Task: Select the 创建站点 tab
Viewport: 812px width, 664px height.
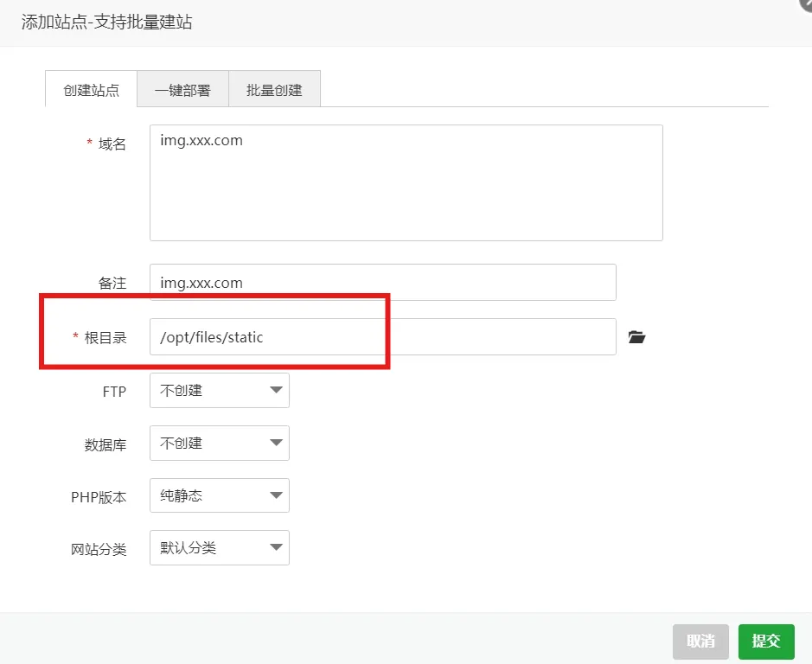Action: pyautogui.click(x=90, y=88)
